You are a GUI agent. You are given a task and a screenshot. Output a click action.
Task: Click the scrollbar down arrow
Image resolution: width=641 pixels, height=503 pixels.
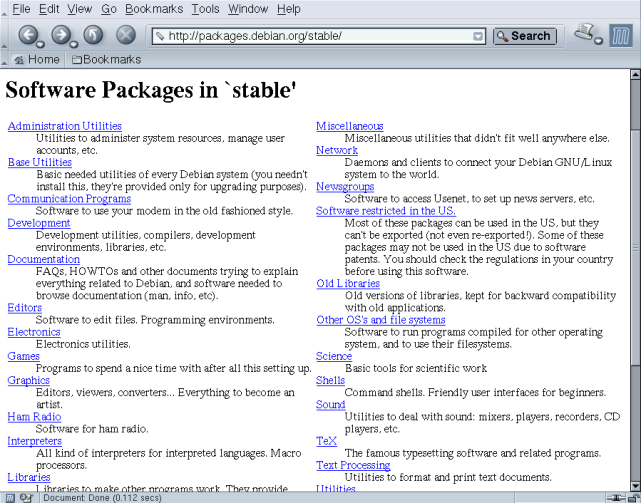pos(635,486)
